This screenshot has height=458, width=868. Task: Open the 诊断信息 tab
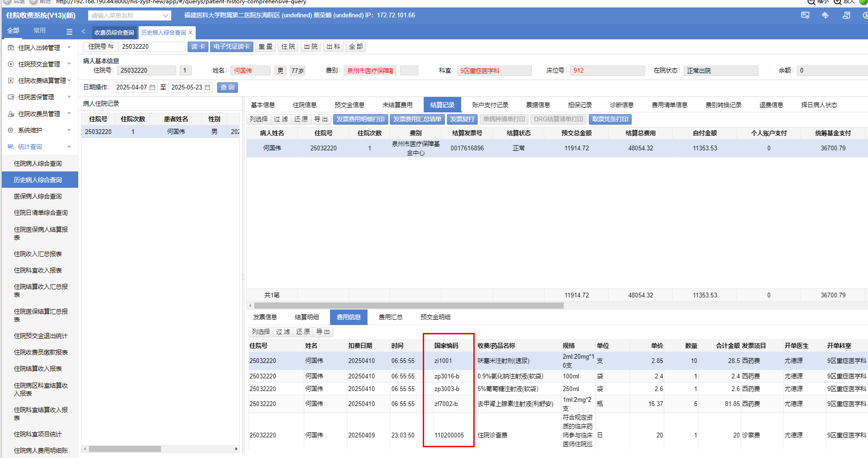[621, 105]
